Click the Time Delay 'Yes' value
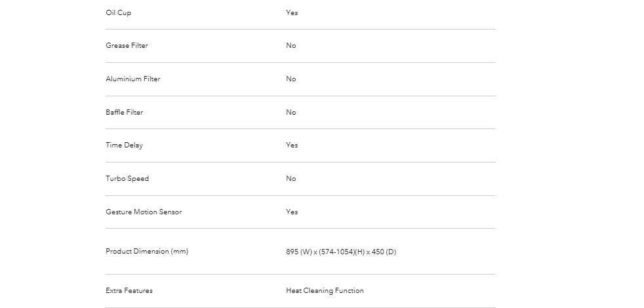644x308 pixels. (x=292, y=145)
